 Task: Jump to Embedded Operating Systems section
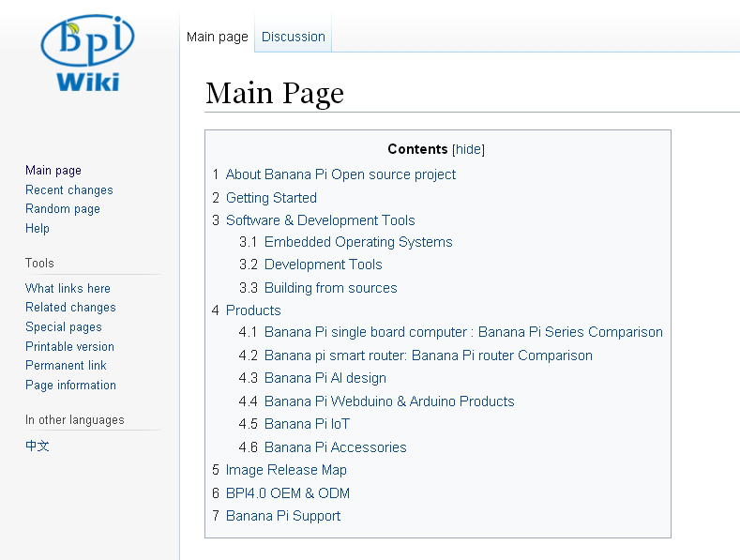(x=358, y=242)
